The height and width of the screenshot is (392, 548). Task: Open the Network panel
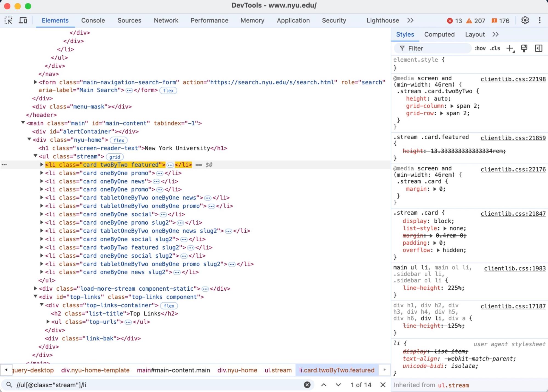click(x=166, y=20)
